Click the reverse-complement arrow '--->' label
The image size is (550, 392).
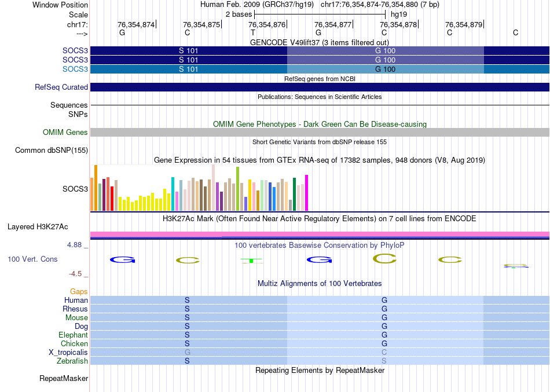pyautogui.click(x=82, y=34)
